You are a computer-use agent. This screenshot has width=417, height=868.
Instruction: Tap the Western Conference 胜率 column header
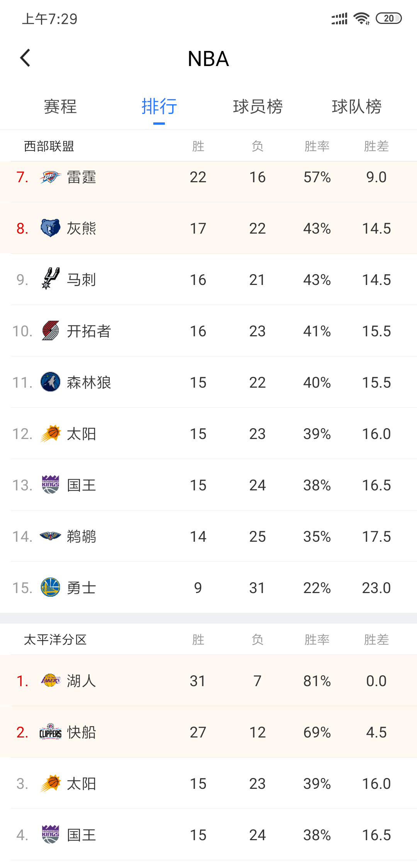click(317, 146)
